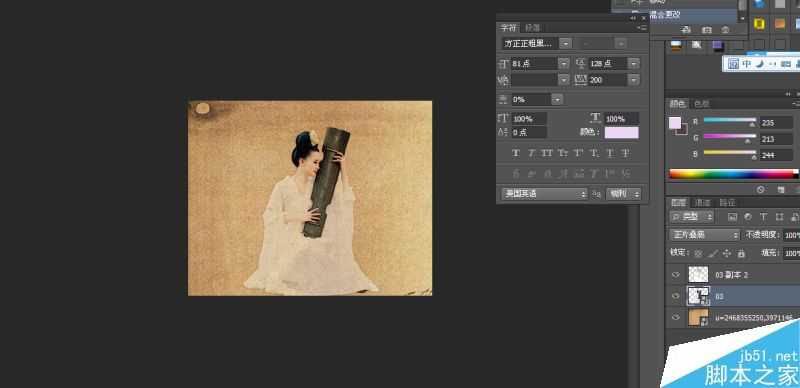Hide the 03 副本 2 layer
The height and width of the screenshot is (388, 800).
point(676,275)
